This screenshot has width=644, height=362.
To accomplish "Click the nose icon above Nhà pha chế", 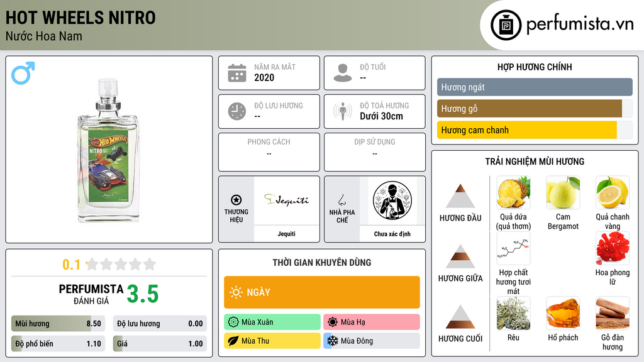I will click(341, 200).
